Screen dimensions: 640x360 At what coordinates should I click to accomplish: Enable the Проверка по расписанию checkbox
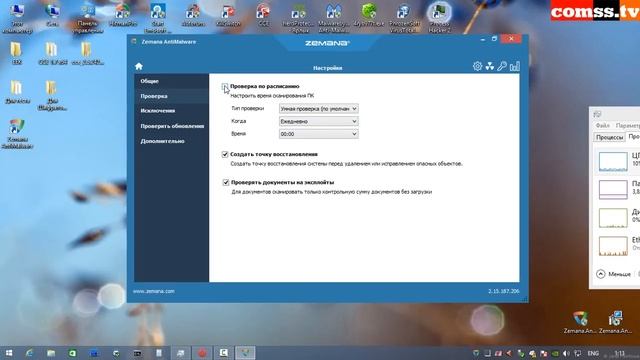pos(225,87)
